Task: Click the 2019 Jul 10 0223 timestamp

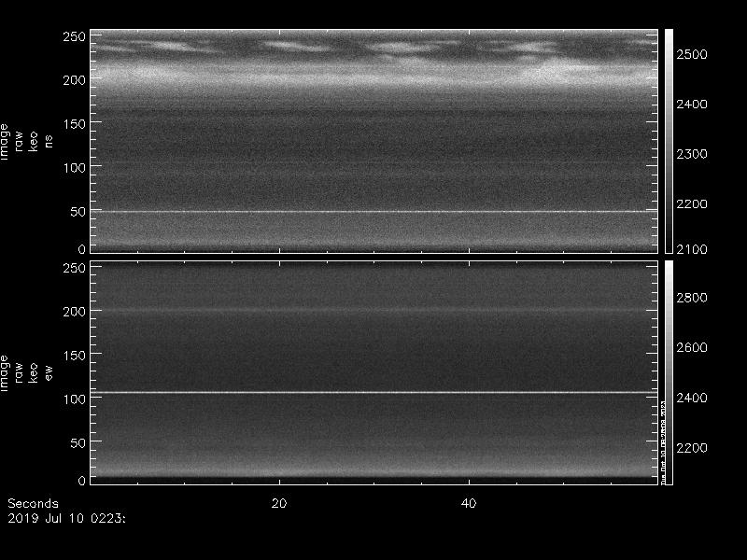Action: 66,519
